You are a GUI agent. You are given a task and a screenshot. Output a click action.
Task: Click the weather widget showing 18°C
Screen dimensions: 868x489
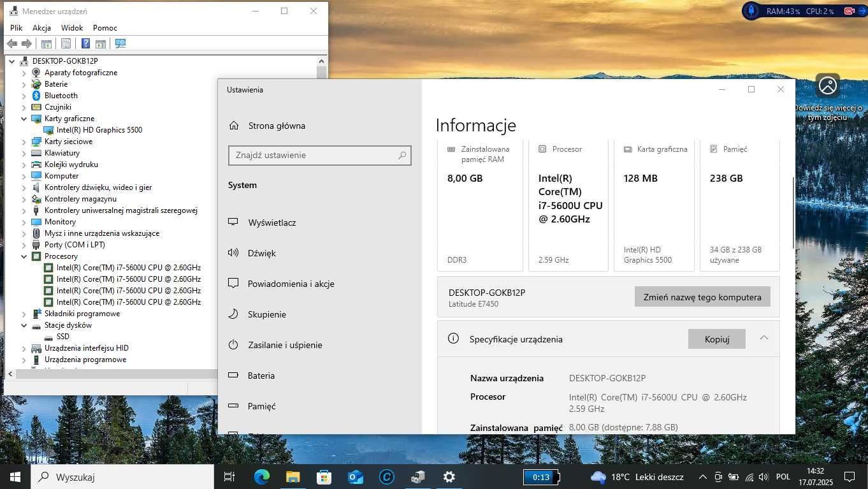tap(637, 477)
